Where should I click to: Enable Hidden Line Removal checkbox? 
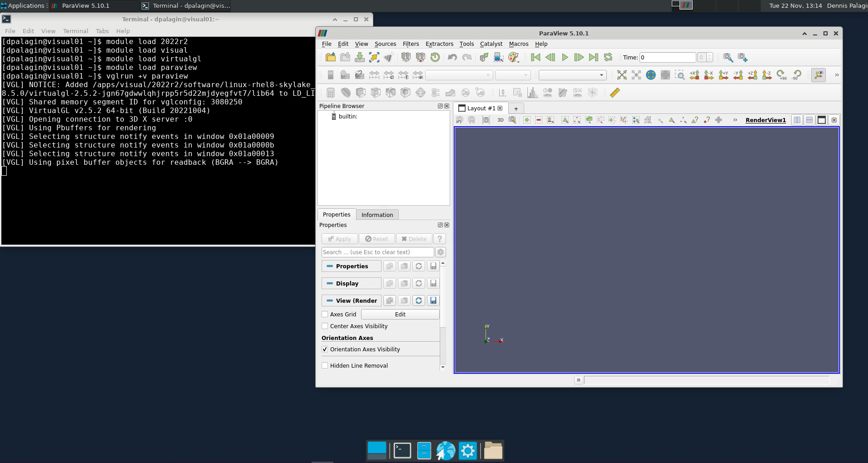pos(325,365)
